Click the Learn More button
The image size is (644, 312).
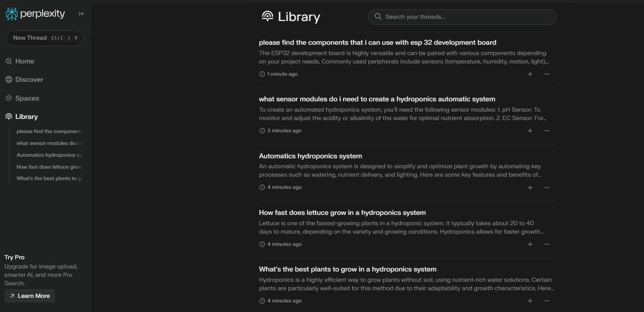pos(30,296)
